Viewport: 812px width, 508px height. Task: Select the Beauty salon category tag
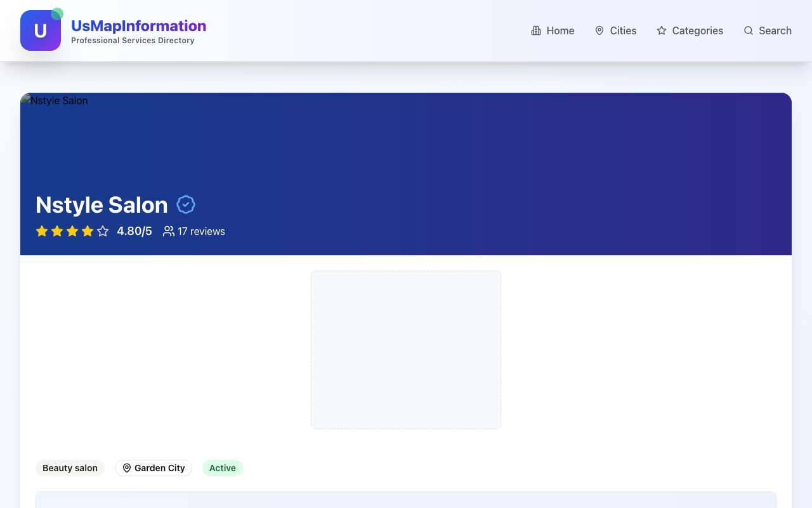click(70, 468)
